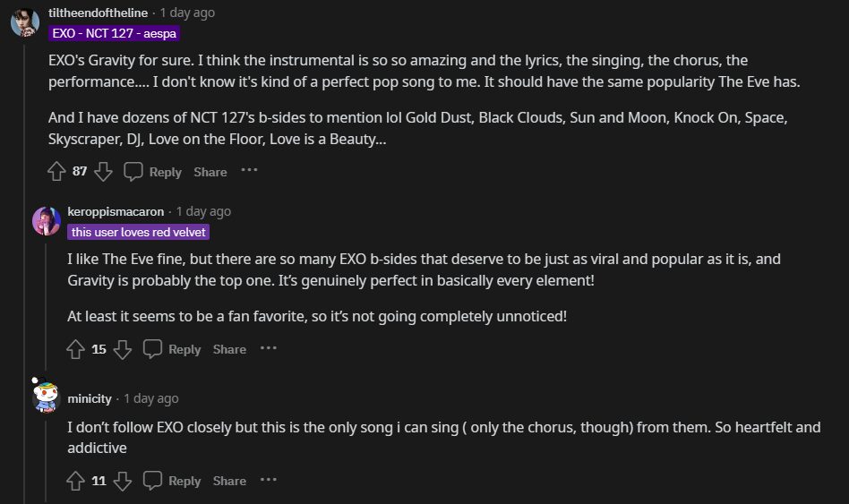Open tiltheendoftheline's profile avatar
The width and height of the screenshot is (849, 504).
25,21
